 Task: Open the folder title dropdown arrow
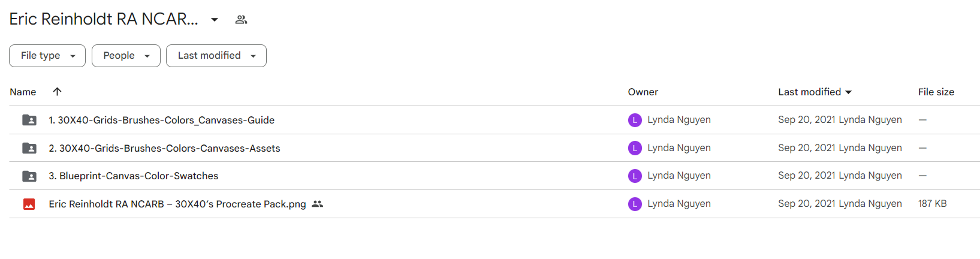pyautogui.click(x=215, y=20)
